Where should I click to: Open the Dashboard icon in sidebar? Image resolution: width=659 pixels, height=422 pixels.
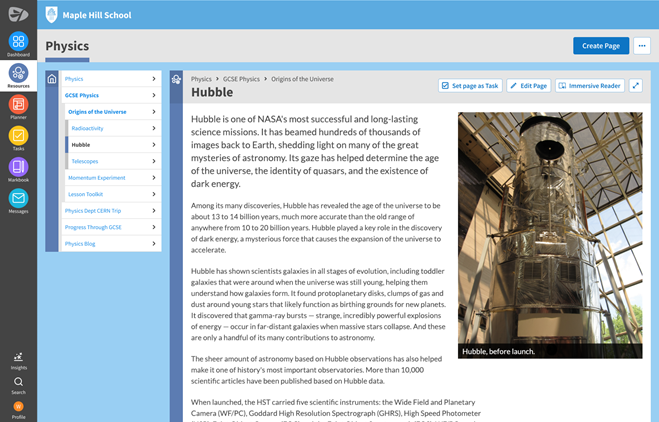[18, 41]
